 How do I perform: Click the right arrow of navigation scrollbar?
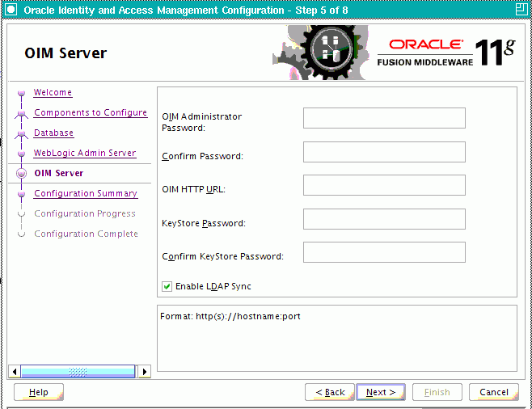point(145,371)
